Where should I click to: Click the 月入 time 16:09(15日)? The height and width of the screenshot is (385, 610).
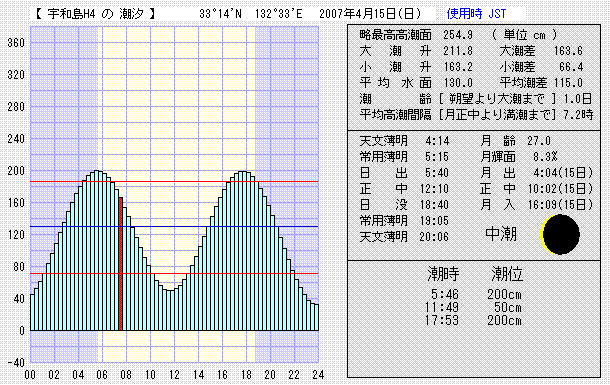[x=560, y=205]
